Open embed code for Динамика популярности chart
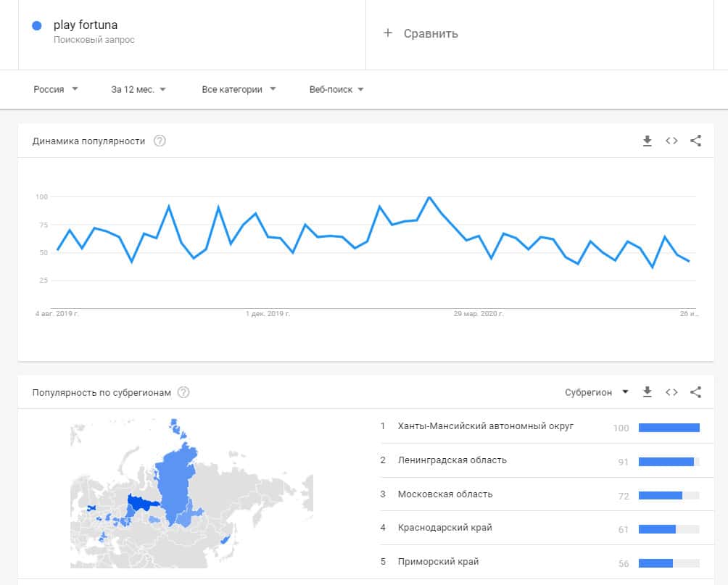 coord(671,141)
